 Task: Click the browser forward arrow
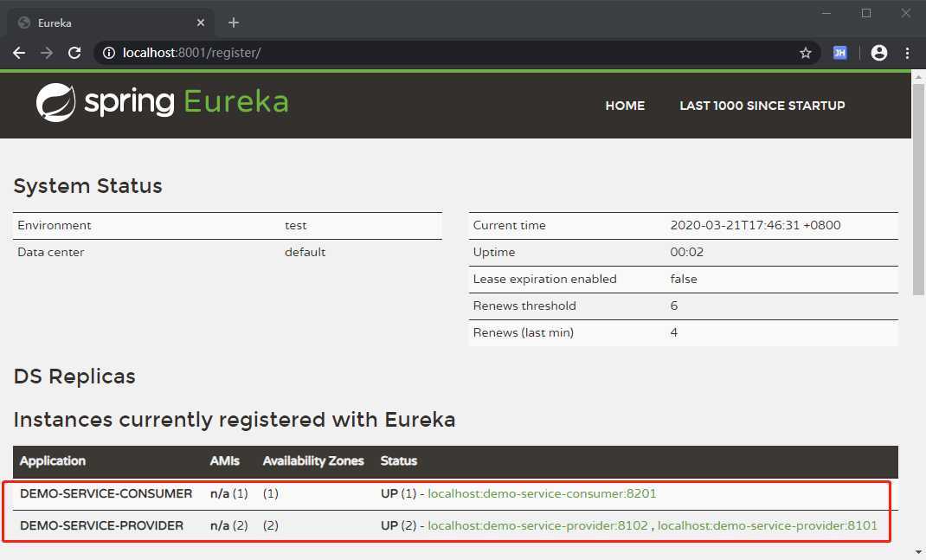coord(47,53)
